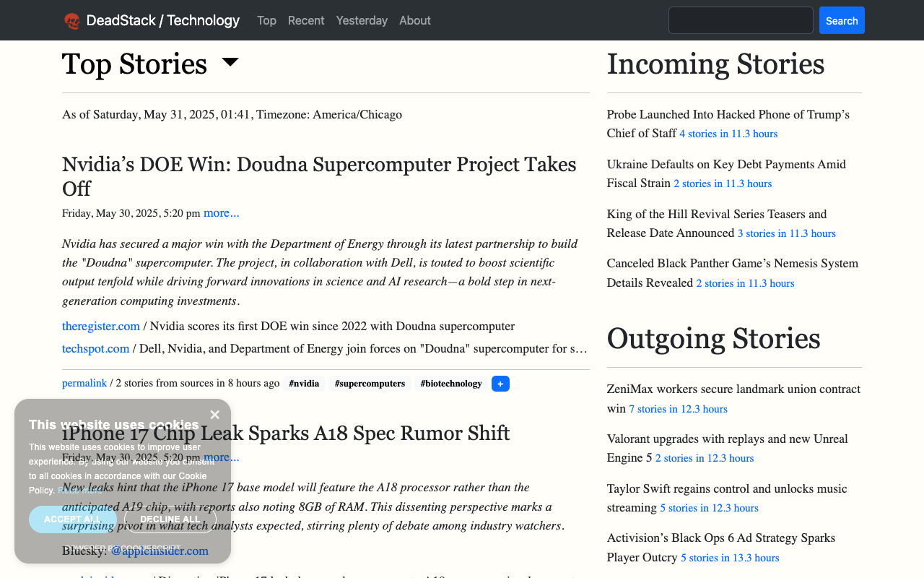Open Black Panther '2 stories in 11.3 hours' link
924x578 pixels.
746,283
